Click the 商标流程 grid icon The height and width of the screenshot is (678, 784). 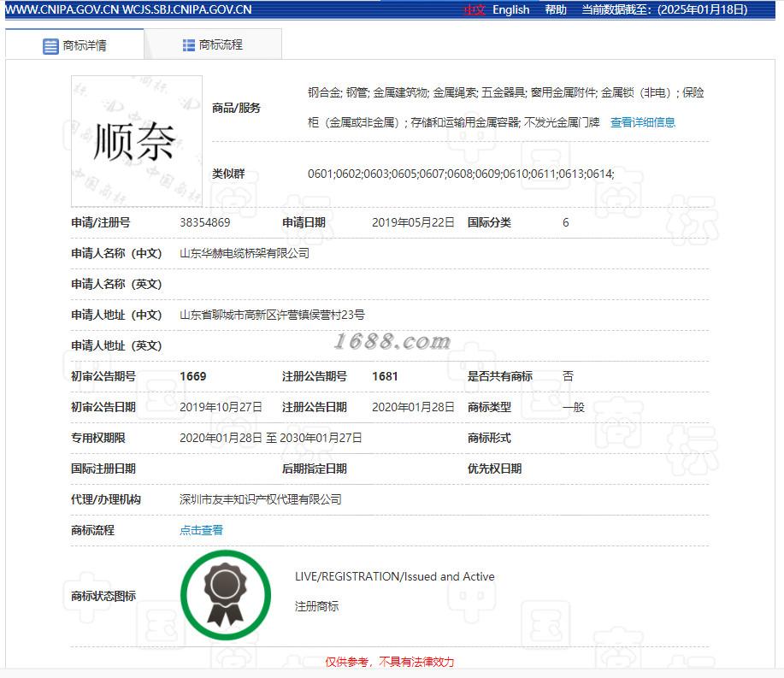pyautogui.click(x=188, y=45)
